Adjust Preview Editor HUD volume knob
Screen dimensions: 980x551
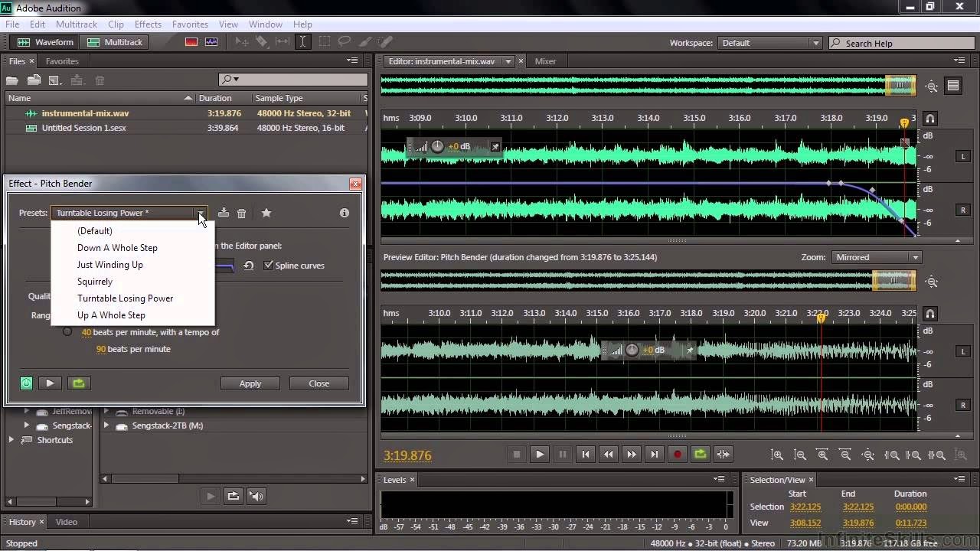click(632, 350)
